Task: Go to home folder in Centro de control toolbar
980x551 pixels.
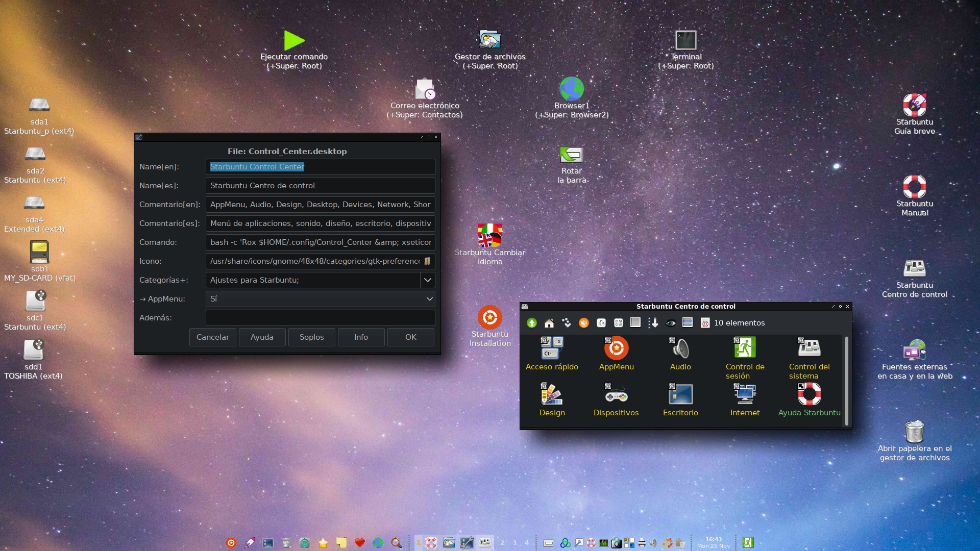Action: (549, 323)
